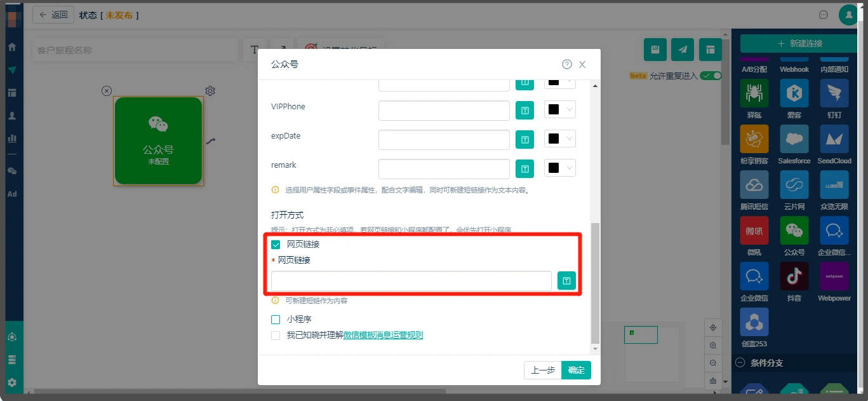Click the 上一步 button
The height and width of the screenshot is (401, 868).
(x=543, y=370)
